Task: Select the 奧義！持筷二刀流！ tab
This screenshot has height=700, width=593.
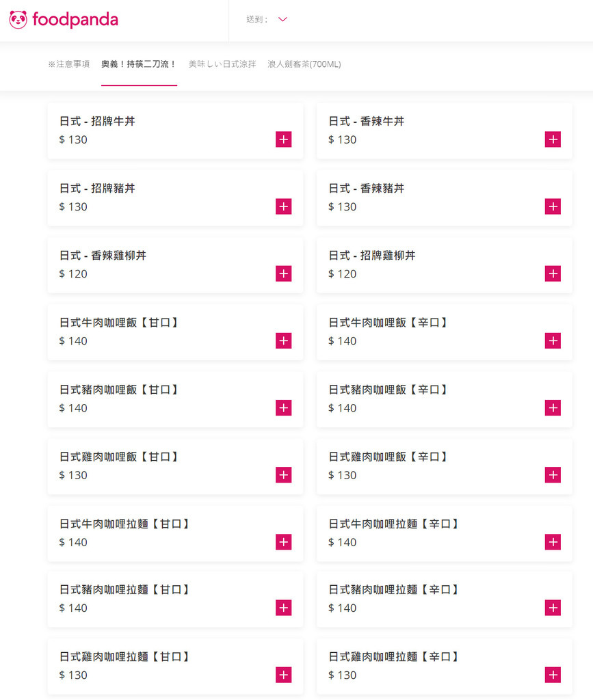Action: pos(139,64)
